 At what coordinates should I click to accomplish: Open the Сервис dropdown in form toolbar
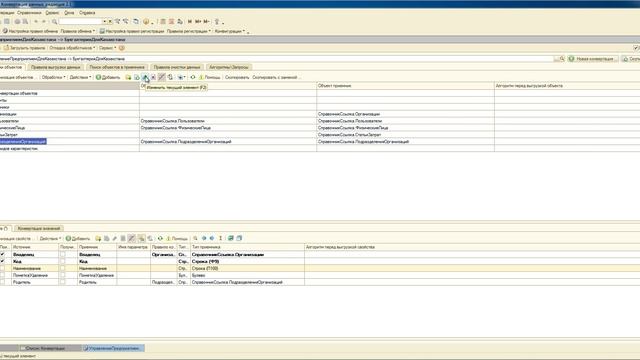[x=107, y=48]
